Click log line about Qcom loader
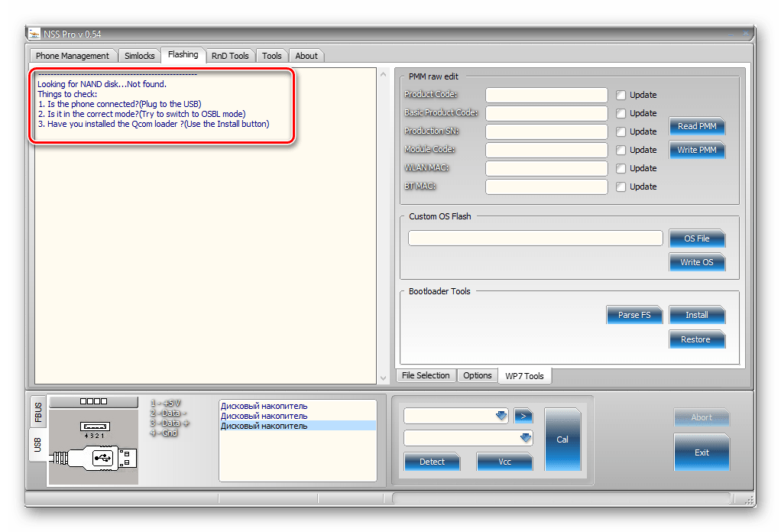The height and width of the screenshot is (532, 781). pos(154,124)
